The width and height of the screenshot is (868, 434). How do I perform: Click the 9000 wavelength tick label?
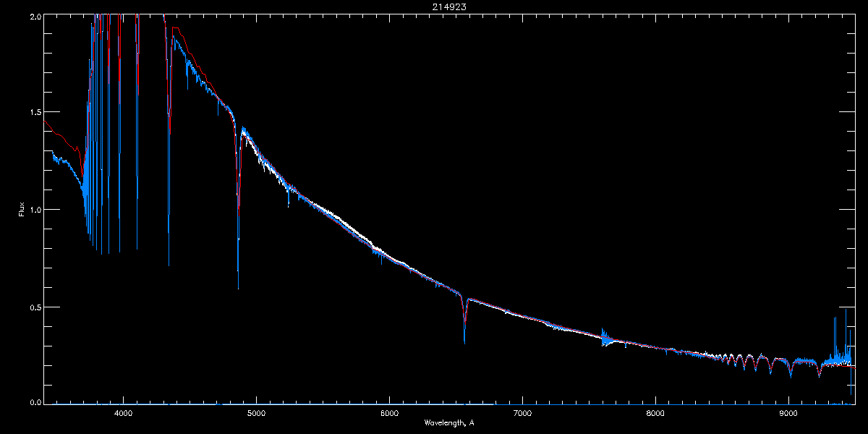(789, 413)
